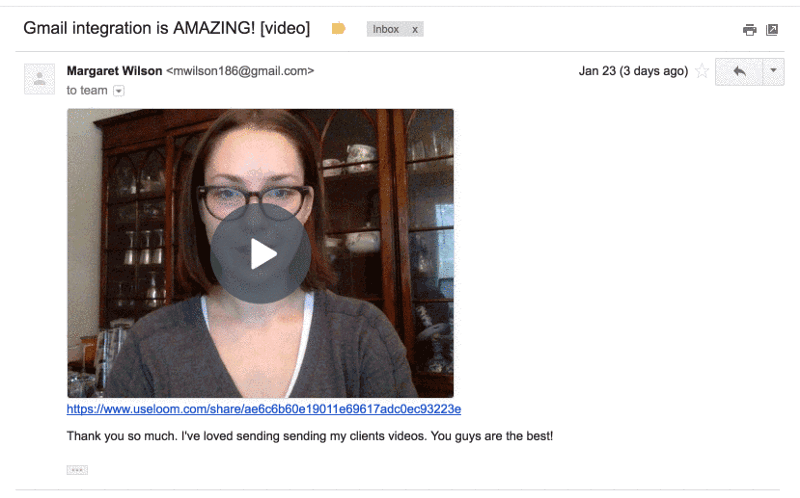Select the mwilson186@gmail.com address
800x498 pixels.
point(240,71)
